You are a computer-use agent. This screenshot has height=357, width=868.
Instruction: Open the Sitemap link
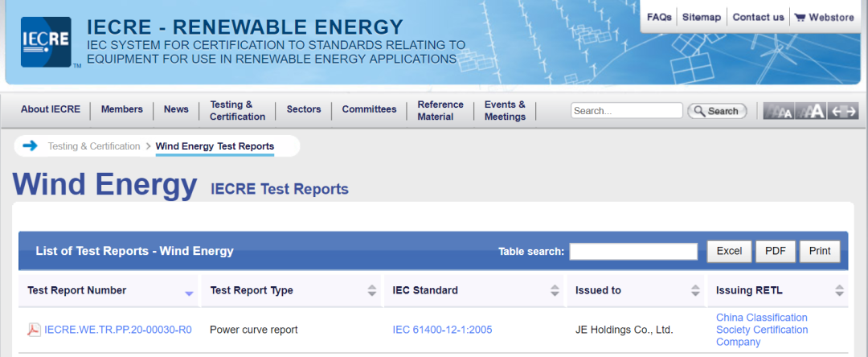click(x=702, y=17)
